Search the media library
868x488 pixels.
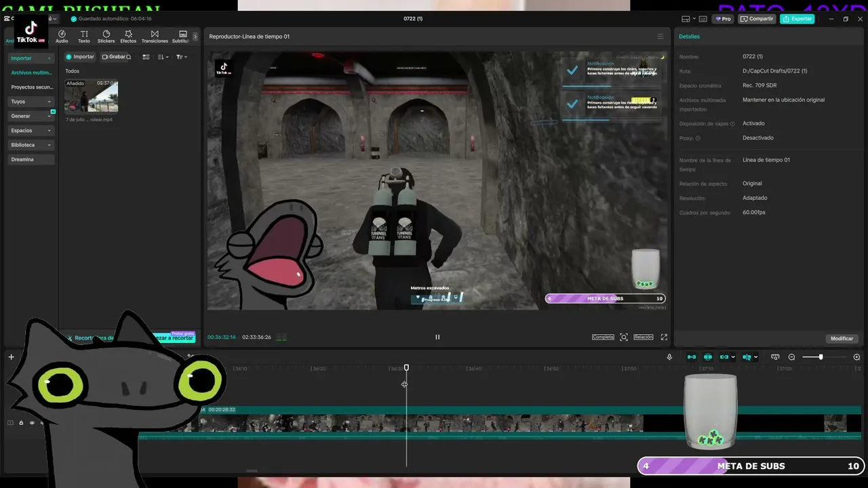pos(129,57)
